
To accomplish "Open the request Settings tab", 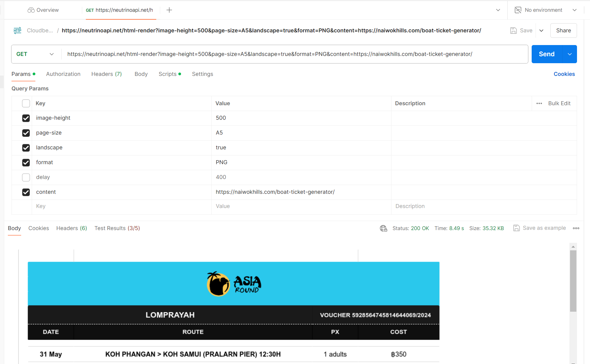I will [x=203, y=74].
